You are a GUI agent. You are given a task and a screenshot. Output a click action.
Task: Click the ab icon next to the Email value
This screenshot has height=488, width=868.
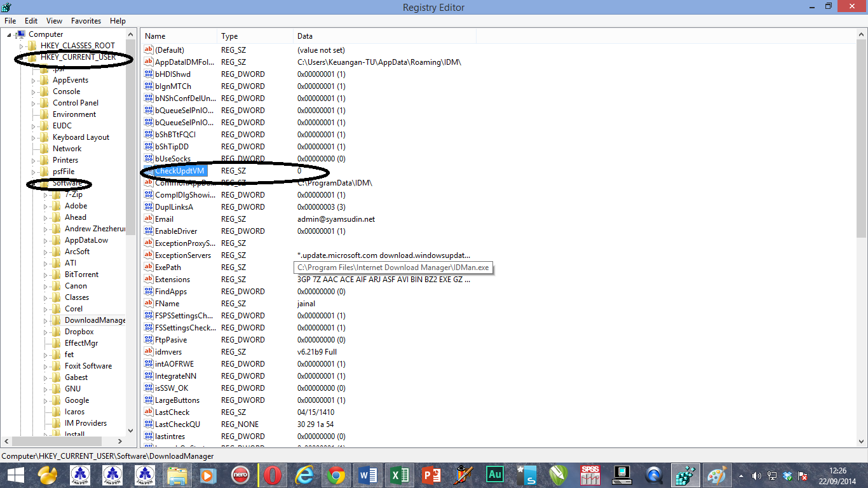[147, 219]
